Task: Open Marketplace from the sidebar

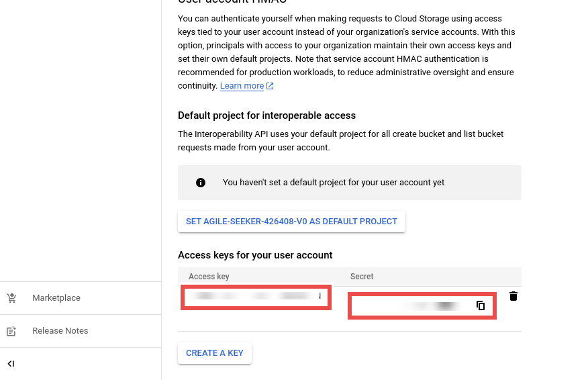Action: [x=56, y=298]
